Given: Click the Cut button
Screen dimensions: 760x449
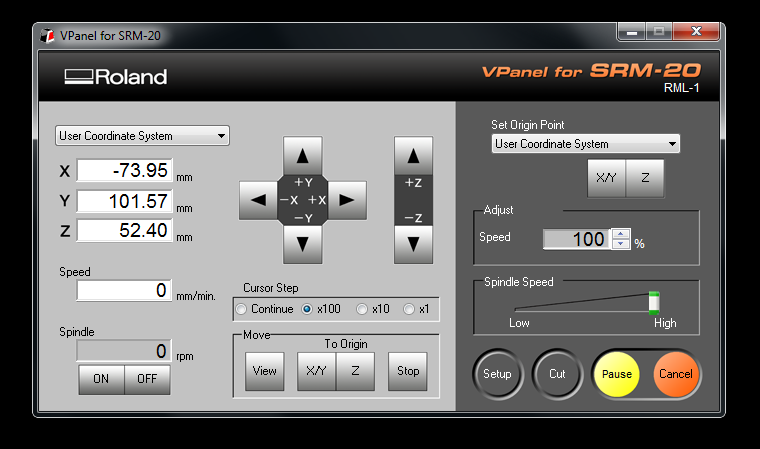Looking at the screenshot, I should [x=557, y=374].
